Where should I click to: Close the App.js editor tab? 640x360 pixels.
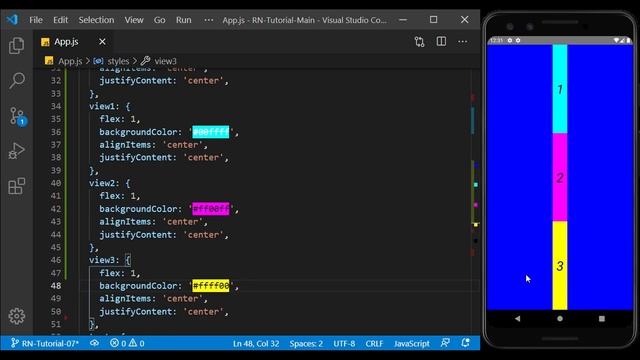pos(102,42)
